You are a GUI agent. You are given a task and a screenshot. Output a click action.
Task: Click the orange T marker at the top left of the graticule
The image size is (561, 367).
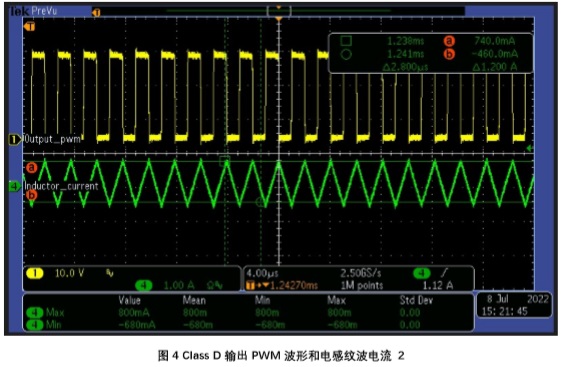click(x=30, y=26)
